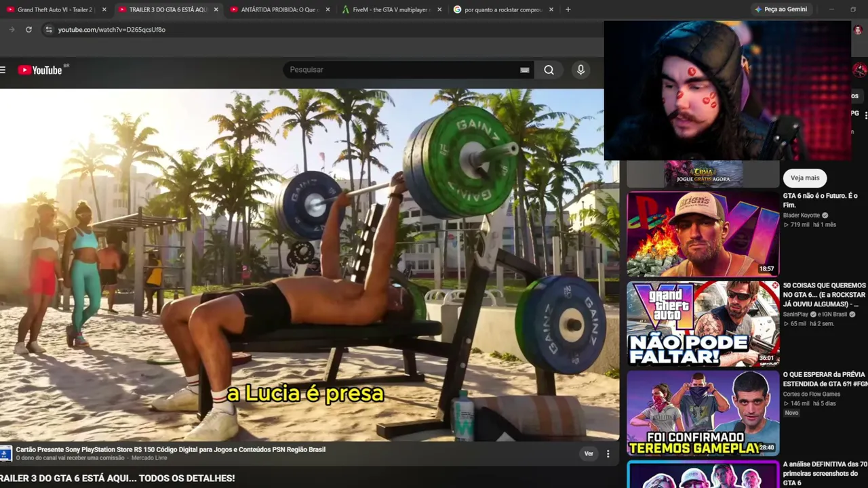
Task: Open the 'NÃO PODE FALTAR!' 36:01 thumbnail
Action: point(703,324)
